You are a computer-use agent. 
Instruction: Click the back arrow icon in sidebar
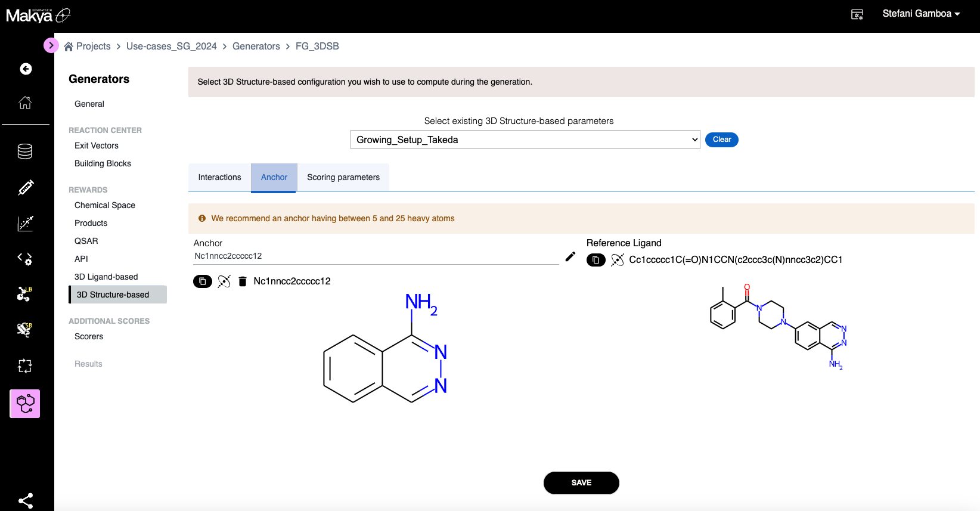point(26,69)
